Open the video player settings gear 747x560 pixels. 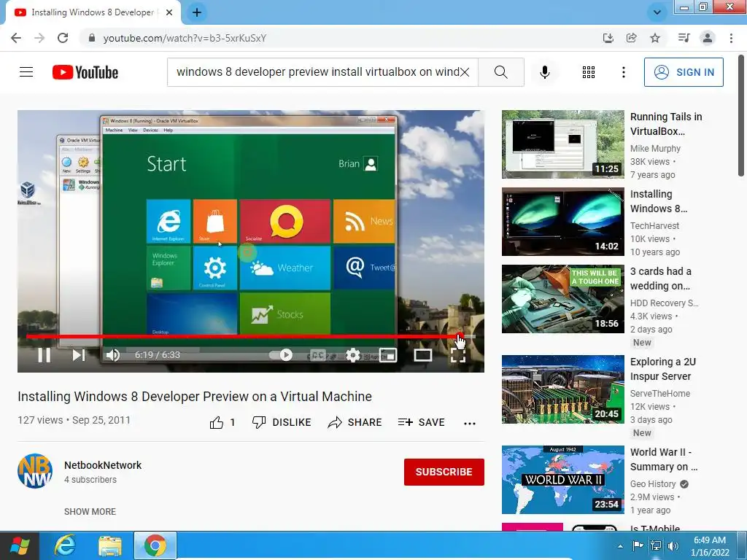click(x=353, y=355)
